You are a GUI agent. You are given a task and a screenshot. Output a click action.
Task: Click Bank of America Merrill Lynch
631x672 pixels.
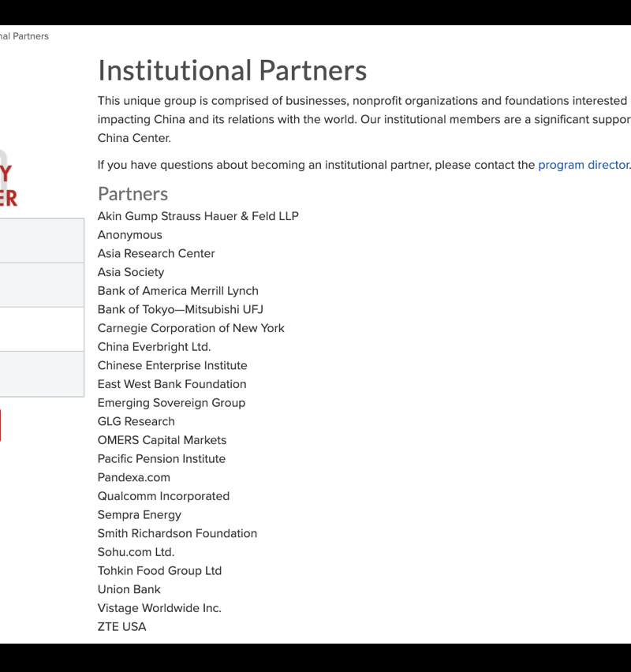tap(178, 291)
